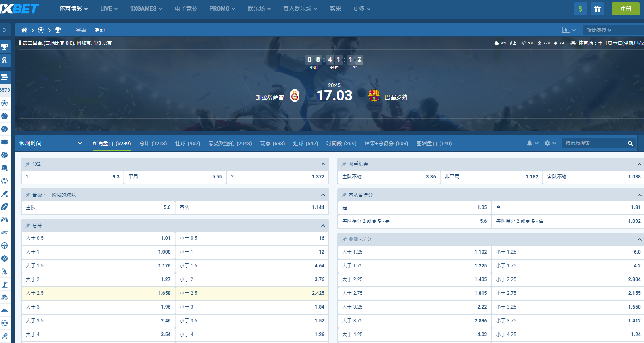Open the bell notification dropdown

coord(532,143)
